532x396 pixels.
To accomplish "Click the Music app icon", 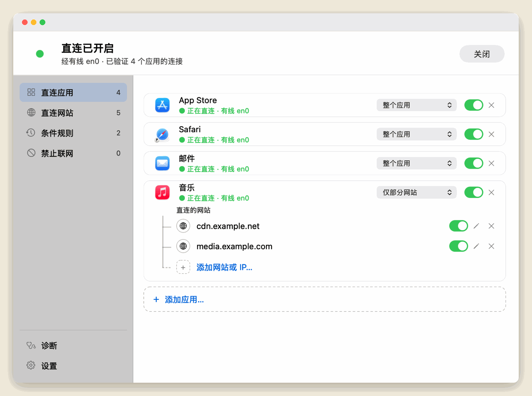I will click(x=162, y=192).
